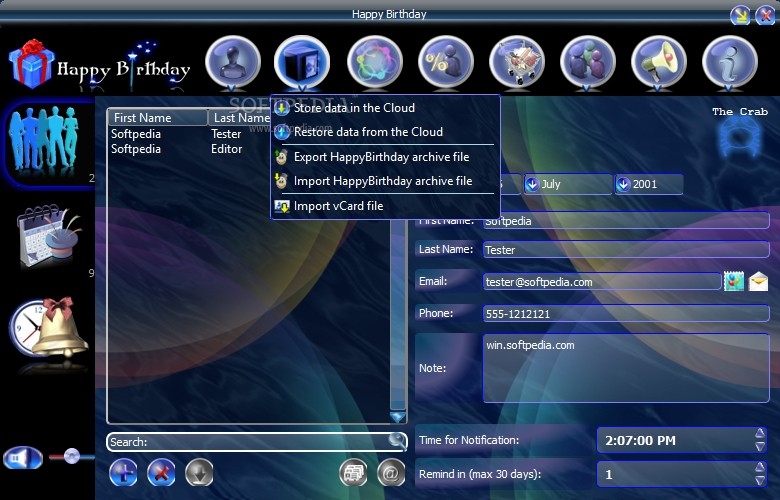Click the Note text area
This screenshot has height=500, width=780.
point(626,368)
